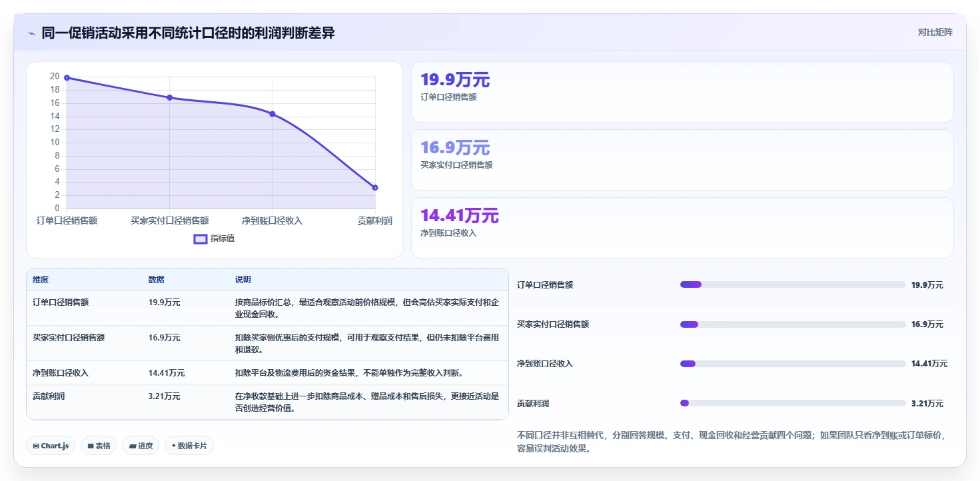Click the chart data point for 买家实付口径销售额

[x=169, y=98]
